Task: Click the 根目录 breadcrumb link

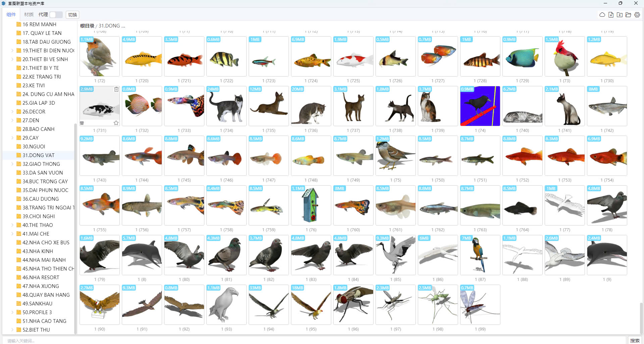Action: (87, 26)
